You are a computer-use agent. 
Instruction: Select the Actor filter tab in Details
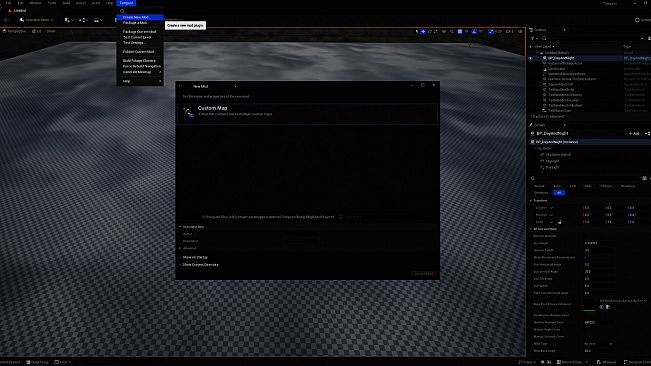557,186
